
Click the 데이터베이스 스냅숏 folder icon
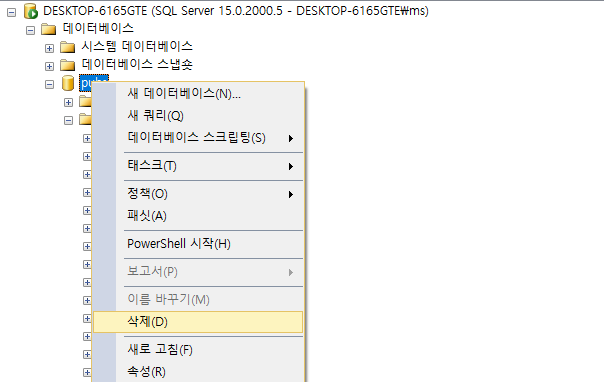tap(67, 65)
